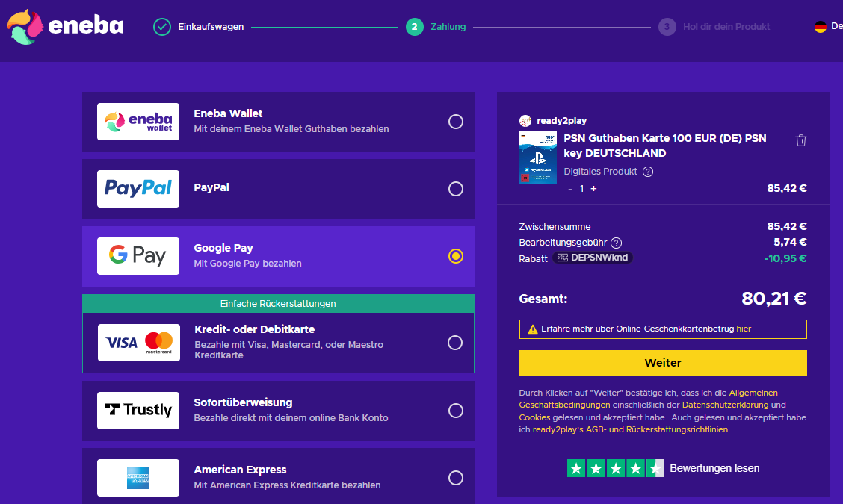
Task: Click the PayPal logo
Action: coord(138,189)
